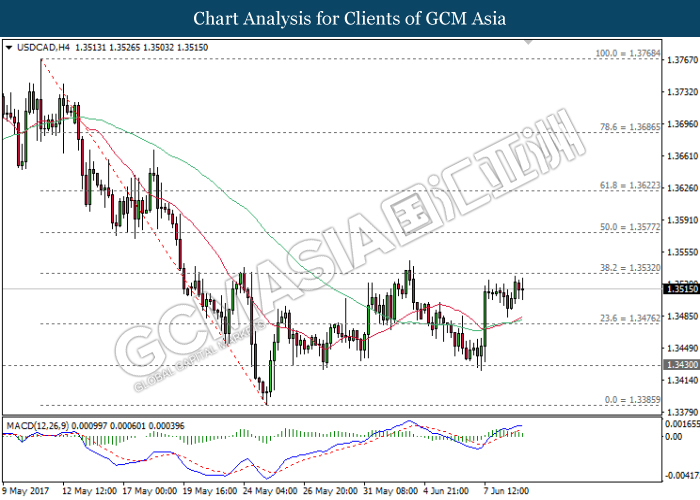Click the 1.34490 price axis value

pyautogui.click(x=682, y=348)
